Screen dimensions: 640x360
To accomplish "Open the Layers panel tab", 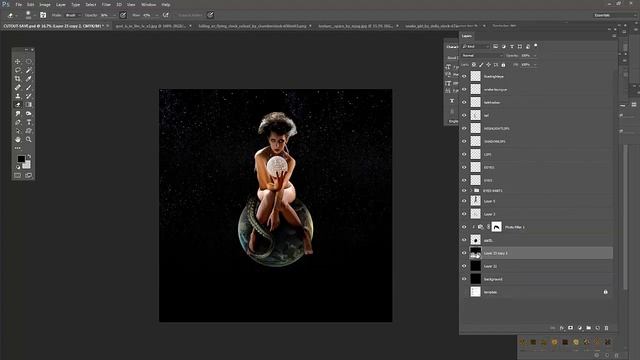I will [467, 36].
